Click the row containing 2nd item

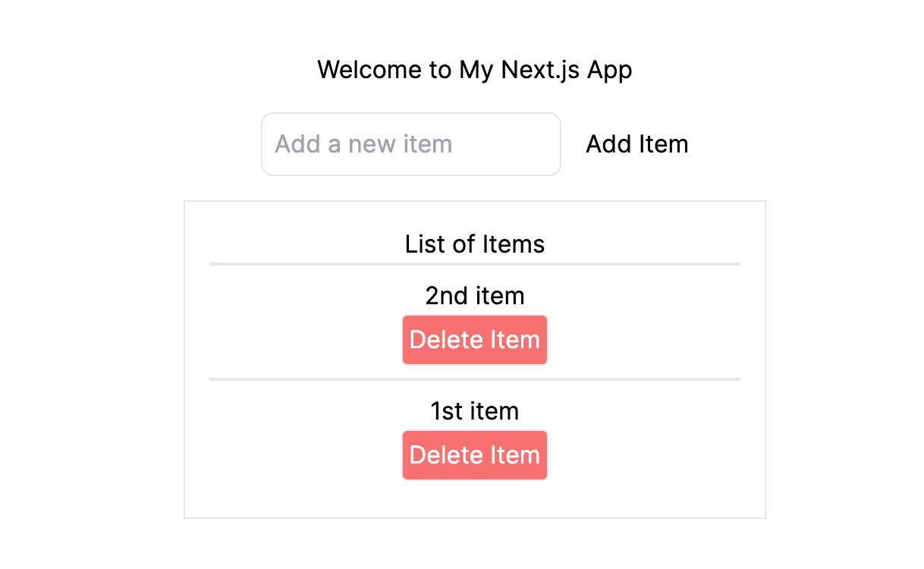[475, 319]
